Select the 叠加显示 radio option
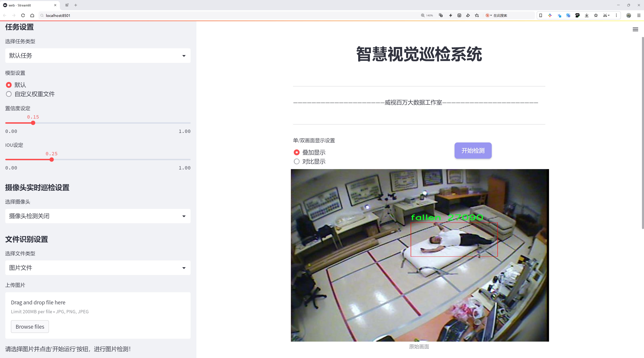The image size is (644, 358). 297,152
